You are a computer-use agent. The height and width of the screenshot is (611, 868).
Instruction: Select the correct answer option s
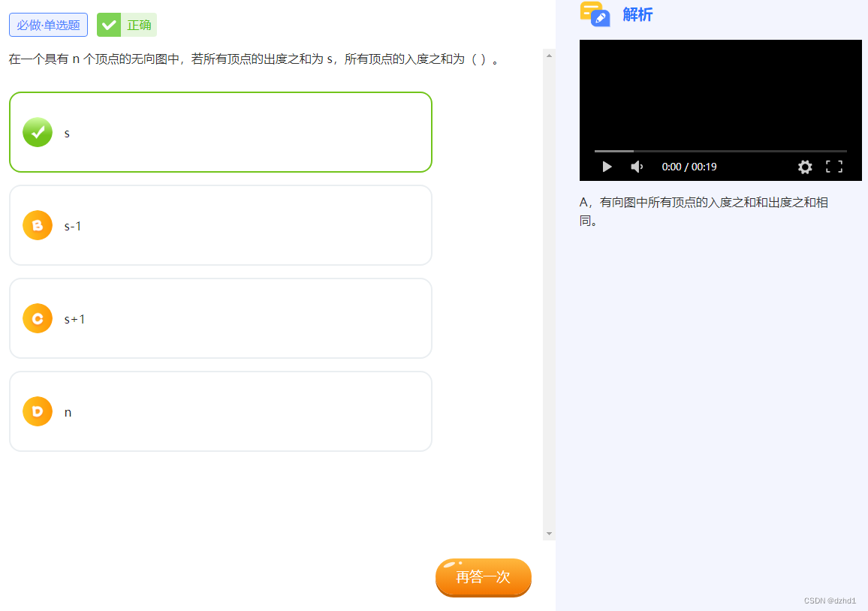tap(220, 132)
